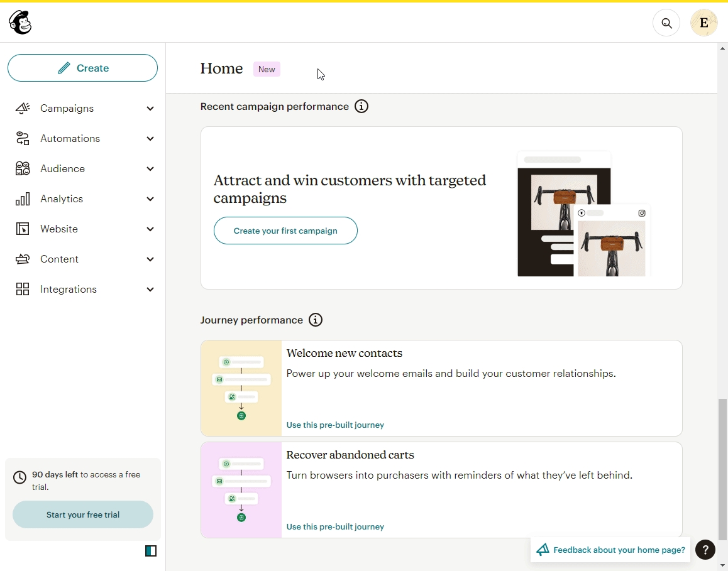Expand the Integrations chevron
This screenshot has height=571, width=728.
coord(150,290)
